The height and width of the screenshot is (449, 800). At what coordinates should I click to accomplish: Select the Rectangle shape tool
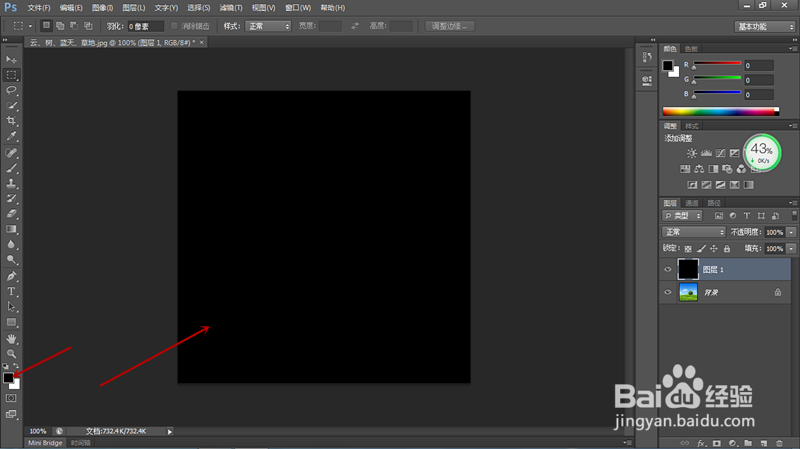pos(11,322)
